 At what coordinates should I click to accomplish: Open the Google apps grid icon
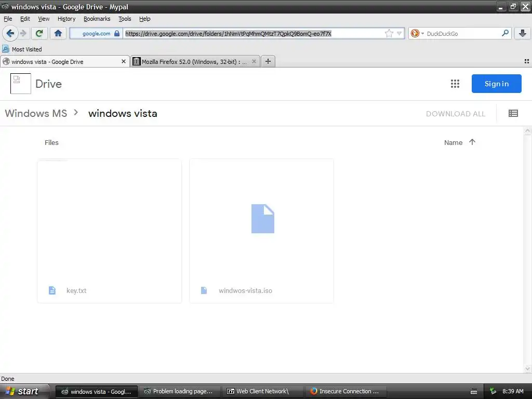point(455,84)
